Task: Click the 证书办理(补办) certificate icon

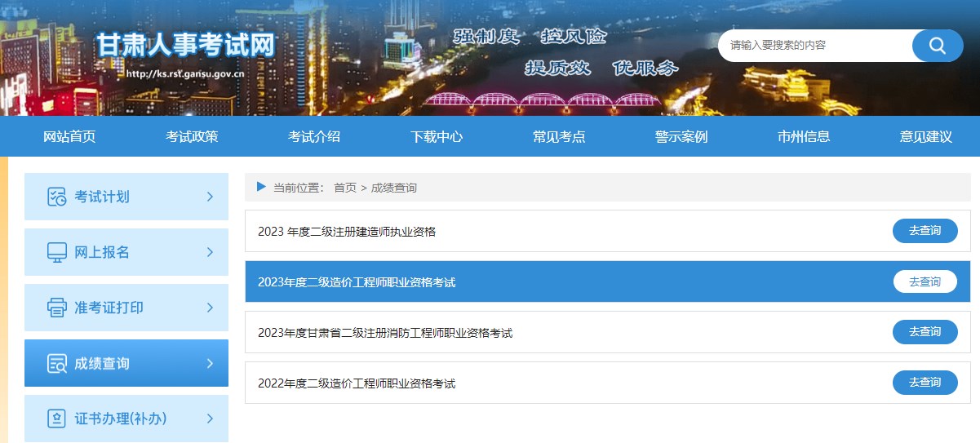Action: coord(56,419)
